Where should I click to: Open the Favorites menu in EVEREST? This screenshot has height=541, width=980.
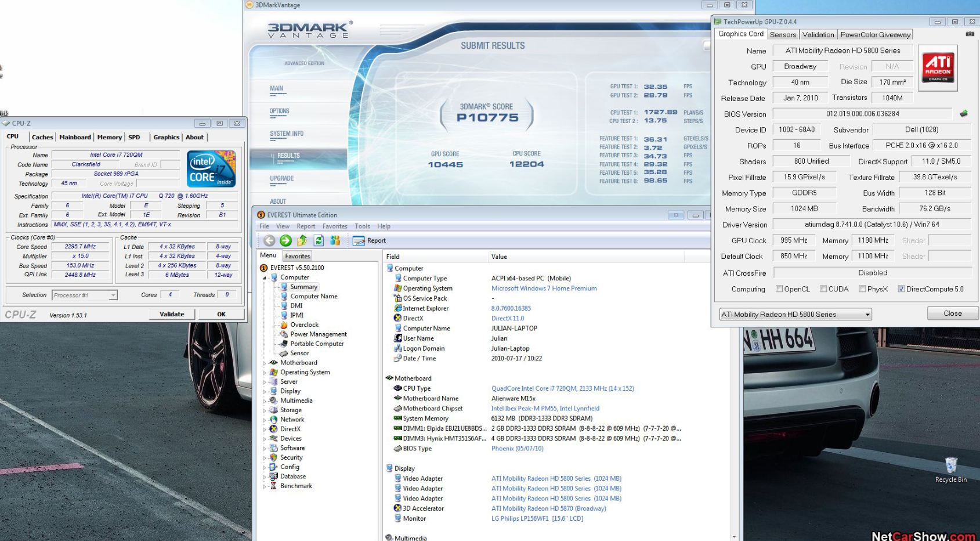pos(335,226)
